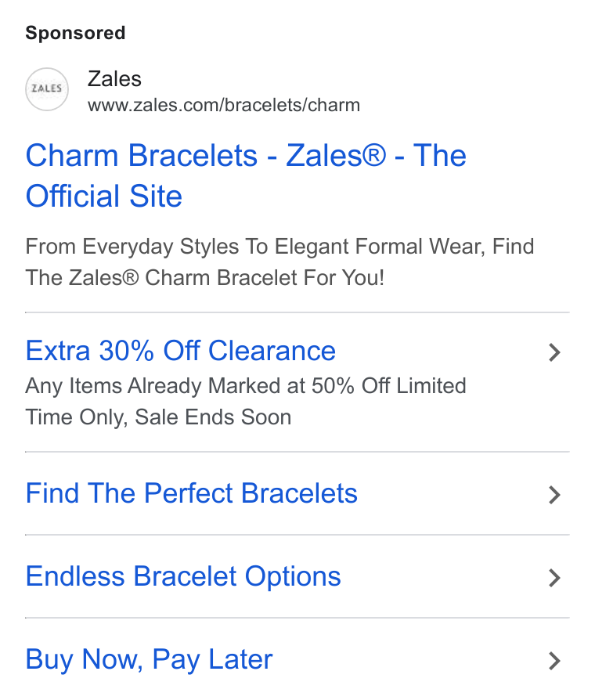Click the chevron on Buy Now, Pay Later row
The height and width of the screenshot is (700, 595).
554,661
